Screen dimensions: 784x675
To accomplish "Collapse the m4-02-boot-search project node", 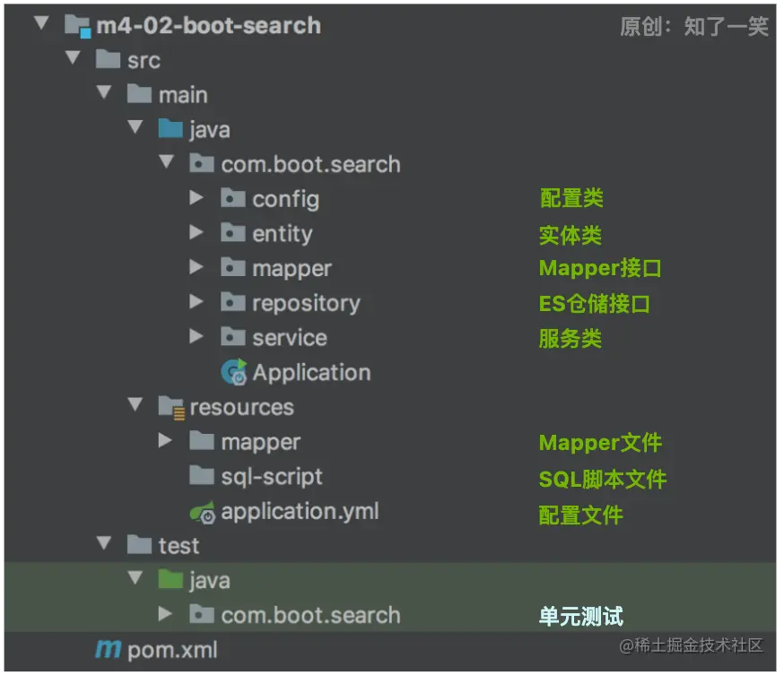I will coord(41,22).
